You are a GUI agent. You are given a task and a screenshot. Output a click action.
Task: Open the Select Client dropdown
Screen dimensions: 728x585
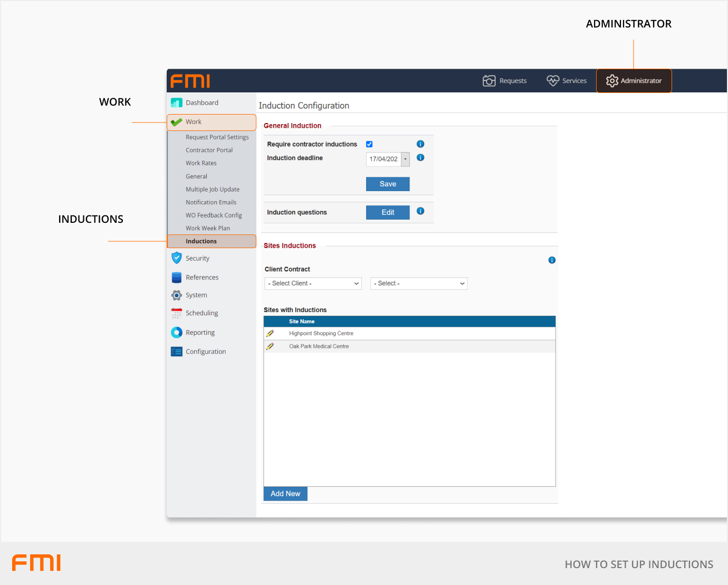tap(313, 284)
